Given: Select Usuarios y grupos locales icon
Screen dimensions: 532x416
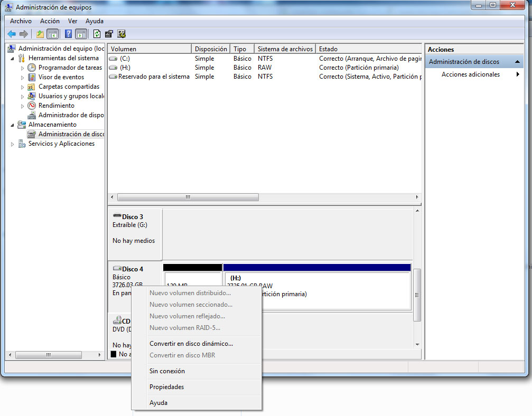Looking at the screenshot, I should tap(32, 96).
